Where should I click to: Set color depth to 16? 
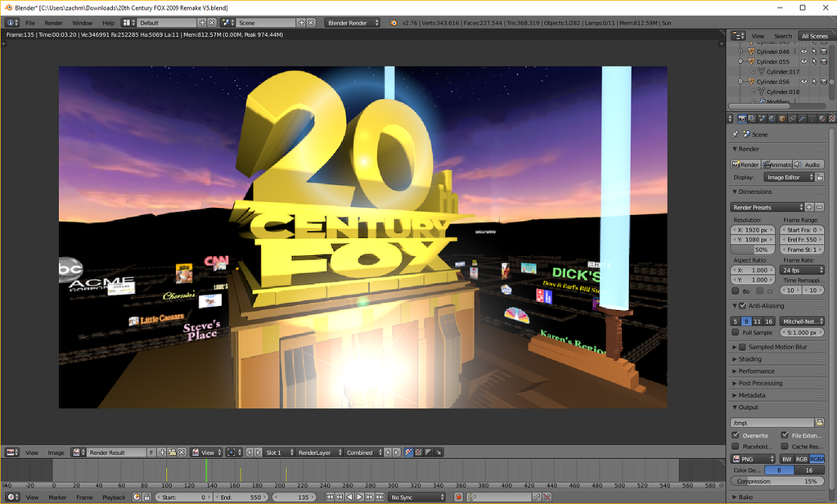(809, 470)
